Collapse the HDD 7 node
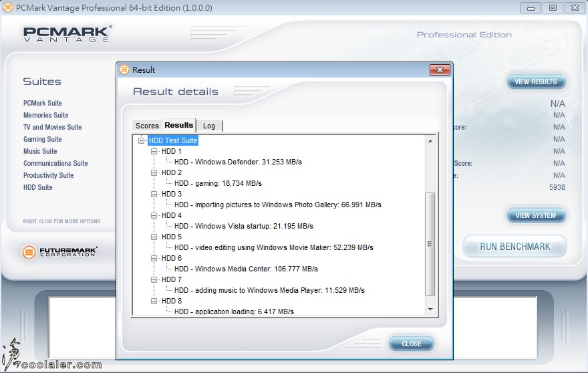This screenshot has height=373, width=588. [154, 279]
